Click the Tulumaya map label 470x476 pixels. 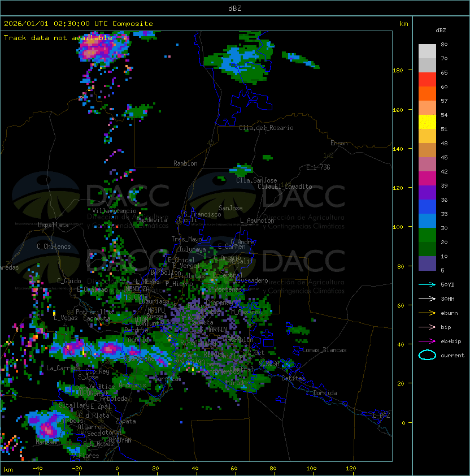pyautogui.click(x=193, y=249)
